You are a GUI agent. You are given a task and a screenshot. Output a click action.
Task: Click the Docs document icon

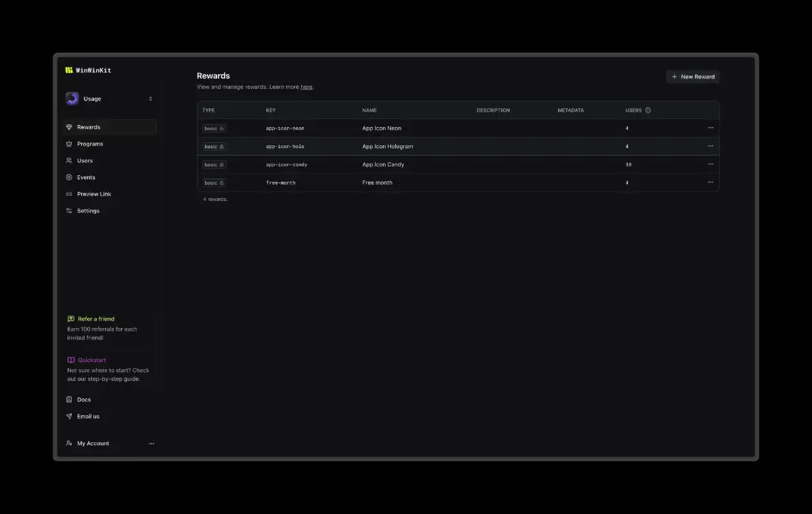pos(69,399)
